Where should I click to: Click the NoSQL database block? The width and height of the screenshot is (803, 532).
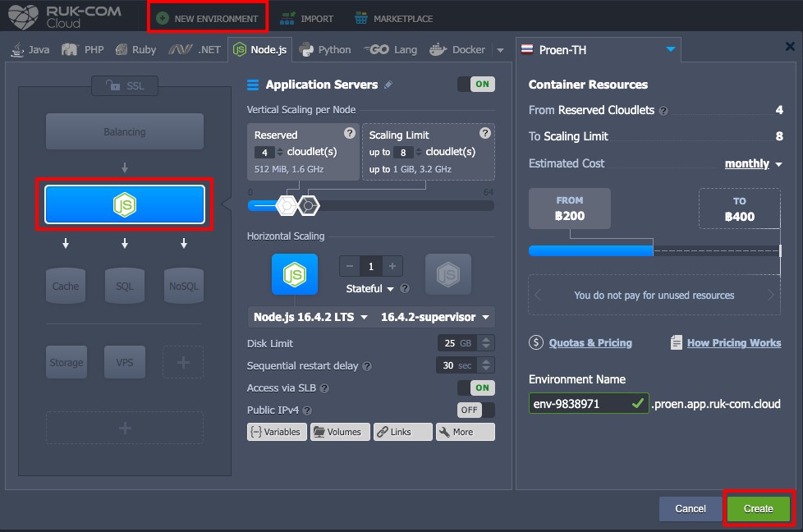pyautogui.click(x=183, y=286)
